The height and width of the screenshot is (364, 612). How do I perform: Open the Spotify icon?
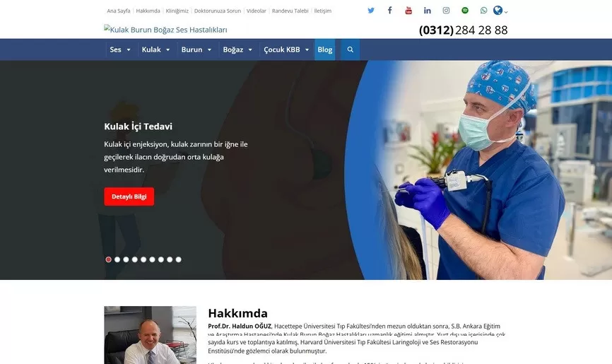pos(465,11)
